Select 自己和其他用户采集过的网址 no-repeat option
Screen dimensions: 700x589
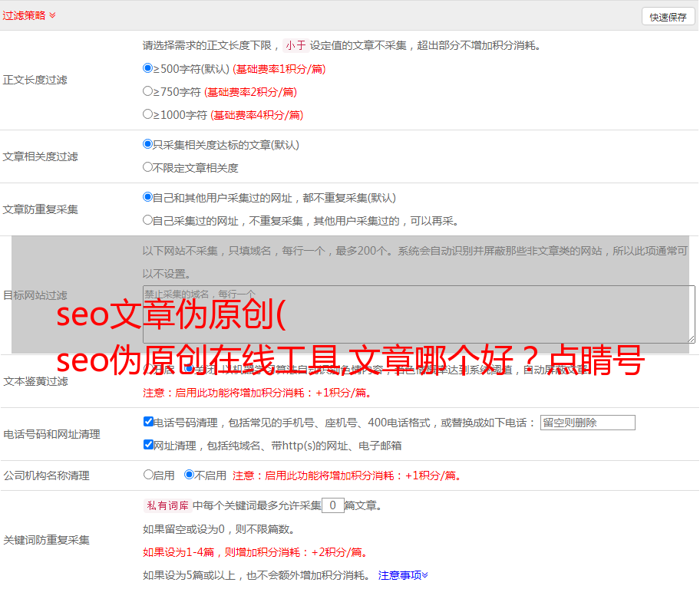click(x=148, y=197)
